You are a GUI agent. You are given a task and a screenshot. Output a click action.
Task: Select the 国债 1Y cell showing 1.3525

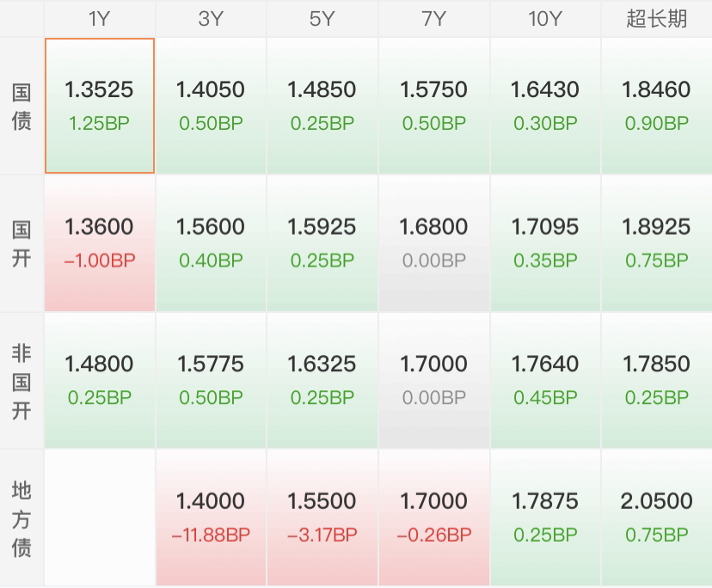click(x=100, y=106)
